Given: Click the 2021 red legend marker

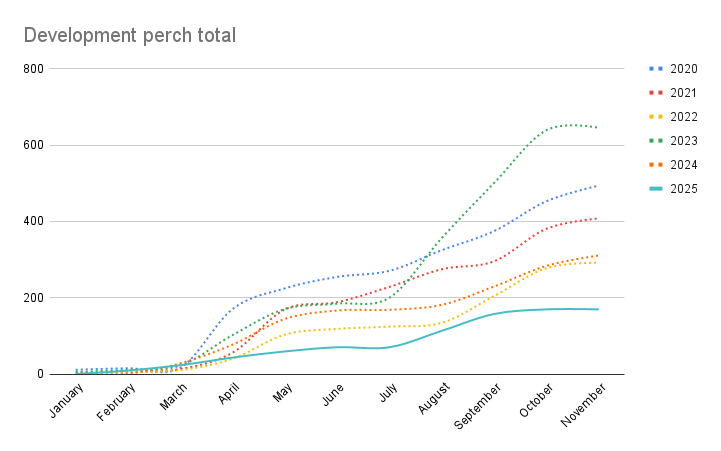Looking at the screenshot, I should click(656, 93).
